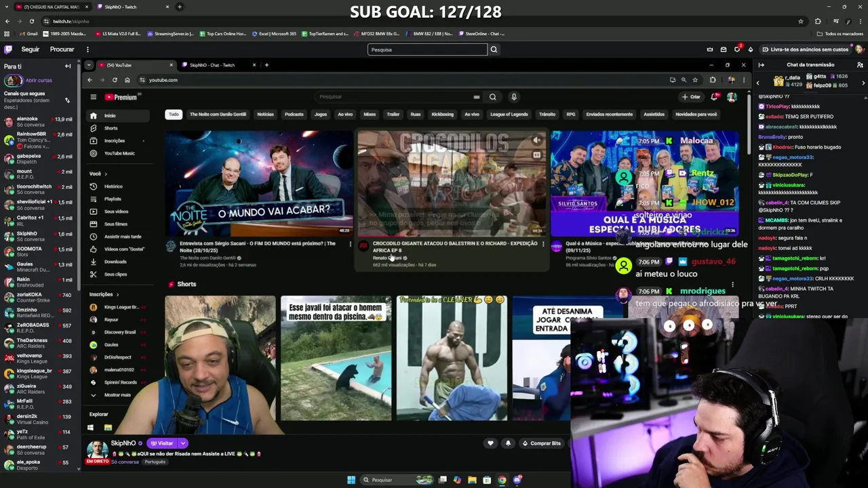The width and height of the screenshot is (868, 488).
Task: Open YouTube account avatar
Action: 732,97
